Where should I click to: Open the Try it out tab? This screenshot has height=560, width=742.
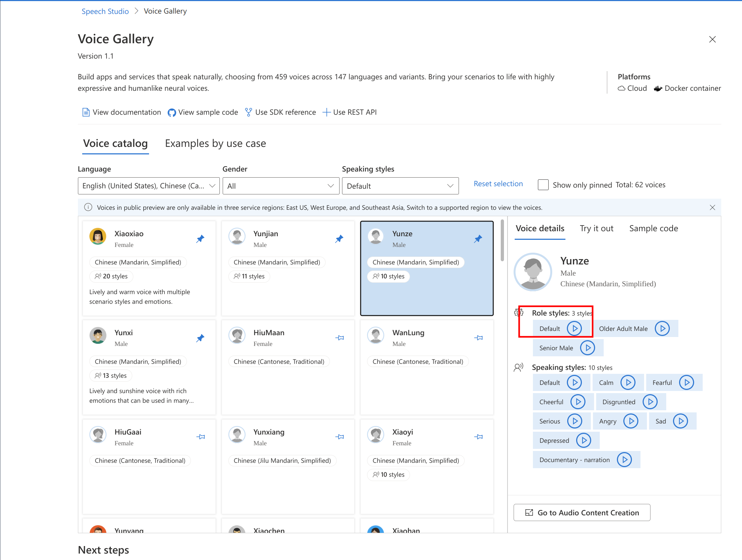596,228
